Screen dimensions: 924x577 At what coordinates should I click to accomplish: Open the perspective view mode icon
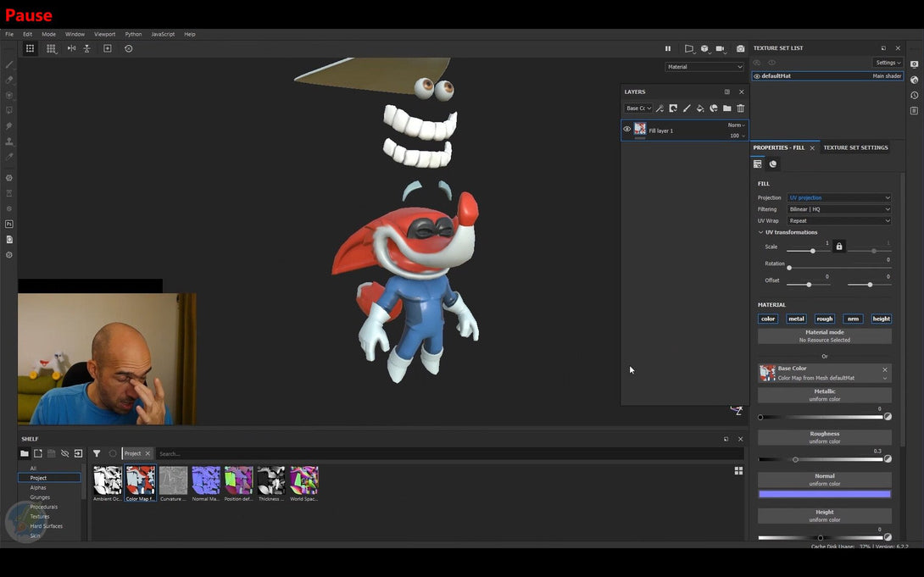coord(688,49)
